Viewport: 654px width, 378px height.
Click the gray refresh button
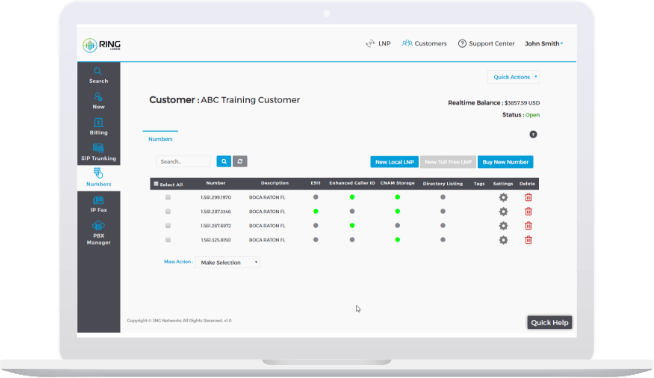(x=240, y=161)
